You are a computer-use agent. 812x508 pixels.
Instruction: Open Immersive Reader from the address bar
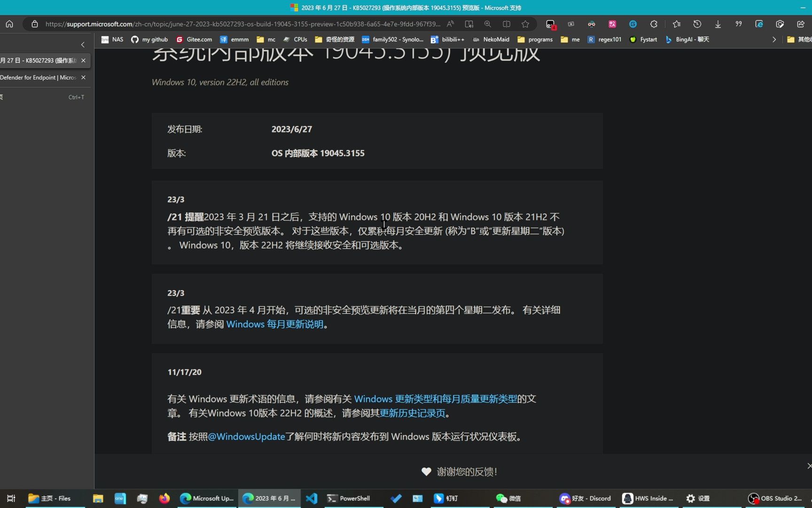[469, 24]
